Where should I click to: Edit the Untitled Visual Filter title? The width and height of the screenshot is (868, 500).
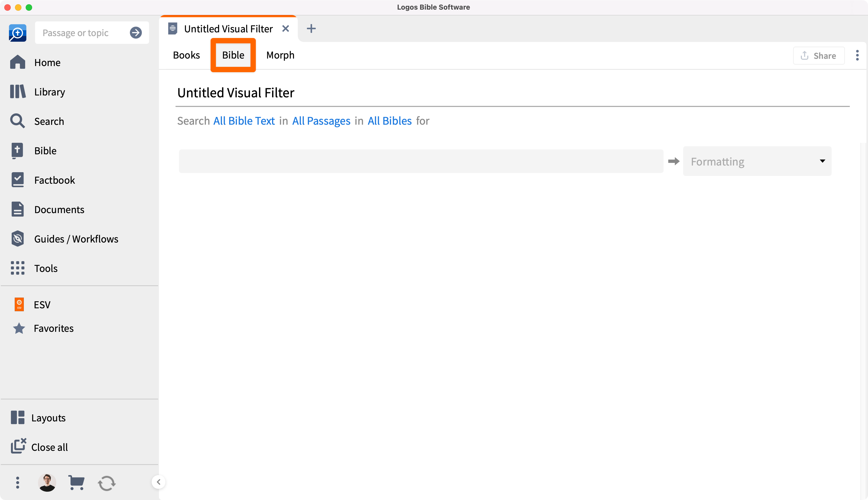(x=512, y=93)
